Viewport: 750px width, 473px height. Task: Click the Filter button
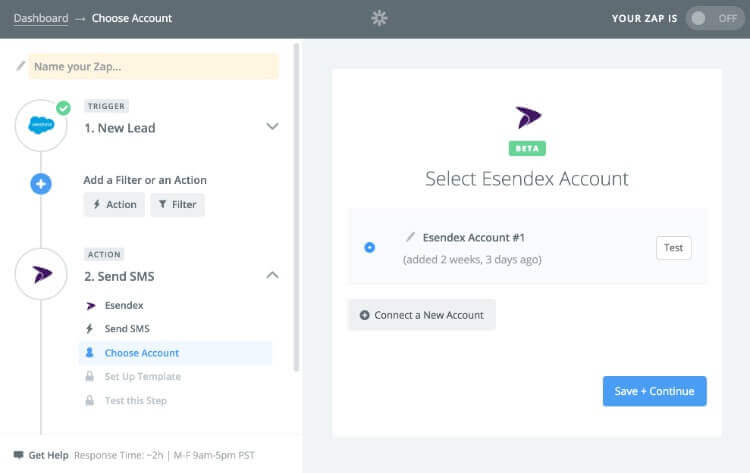click(x=177, y=205)
